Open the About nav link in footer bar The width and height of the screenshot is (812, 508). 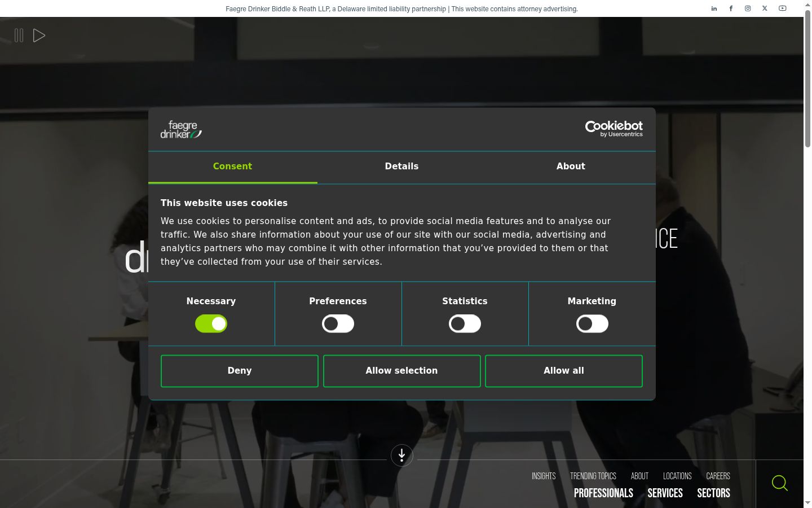[x=639, y=476]
